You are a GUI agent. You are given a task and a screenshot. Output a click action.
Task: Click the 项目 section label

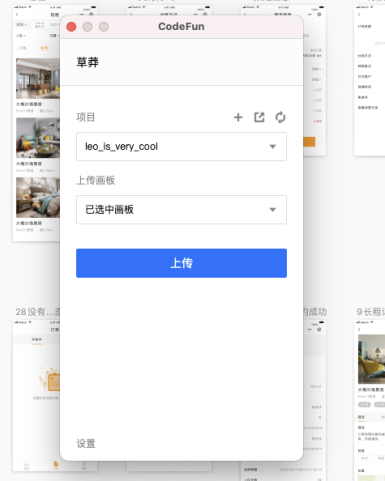pos(86,117)
